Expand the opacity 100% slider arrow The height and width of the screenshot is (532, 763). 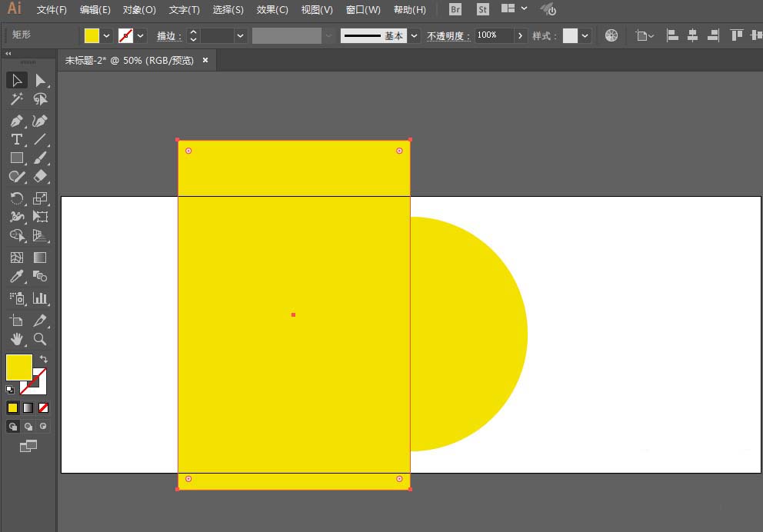[x=520, y=35]
